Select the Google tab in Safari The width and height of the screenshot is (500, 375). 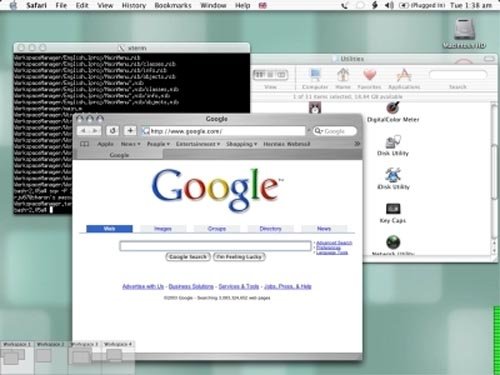pyautogui.click(x=119, y=155)
